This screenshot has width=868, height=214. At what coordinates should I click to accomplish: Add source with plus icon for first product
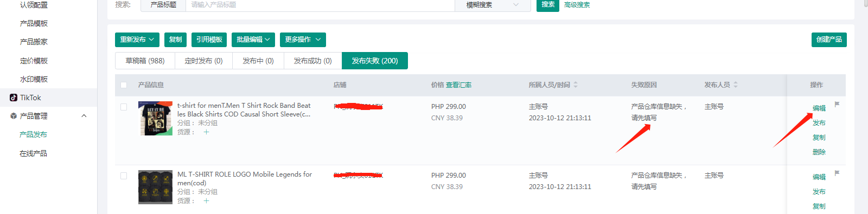pyautogui.click(x=206, y=132)
